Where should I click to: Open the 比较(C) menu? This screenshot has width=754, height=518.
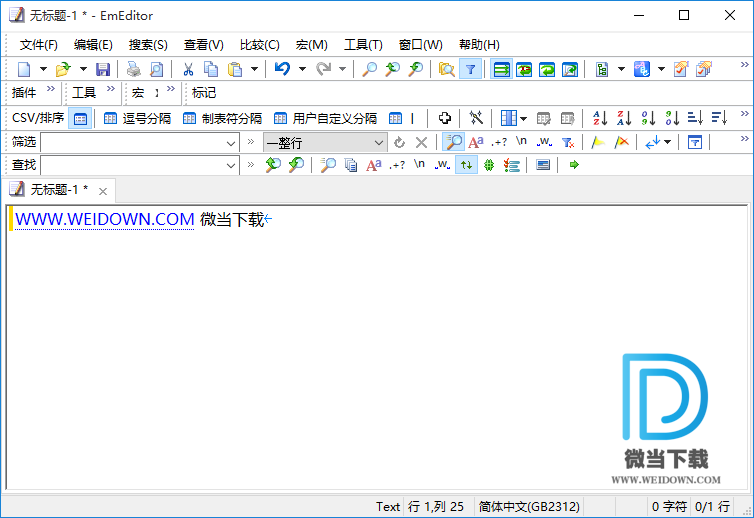pyautogui.click(x=260, y=45)
